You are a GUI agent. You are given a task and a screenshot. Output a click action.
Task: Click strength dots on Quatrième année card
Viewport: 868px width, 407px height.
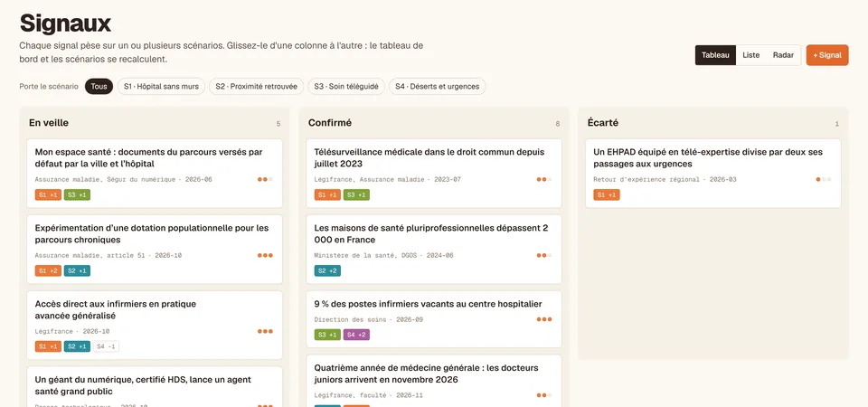[544, 395]
